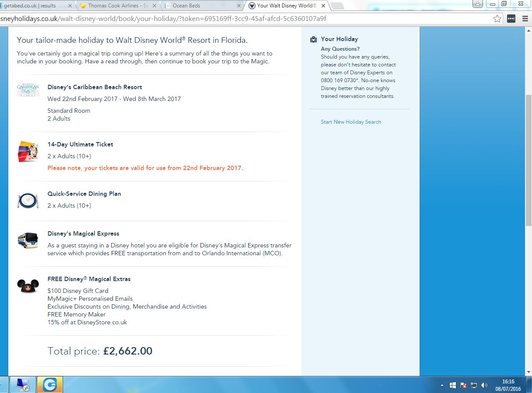The image size is (532, 393).
Task: Switch to the Ocean Beds tab
Action: [x=201, y=6]
